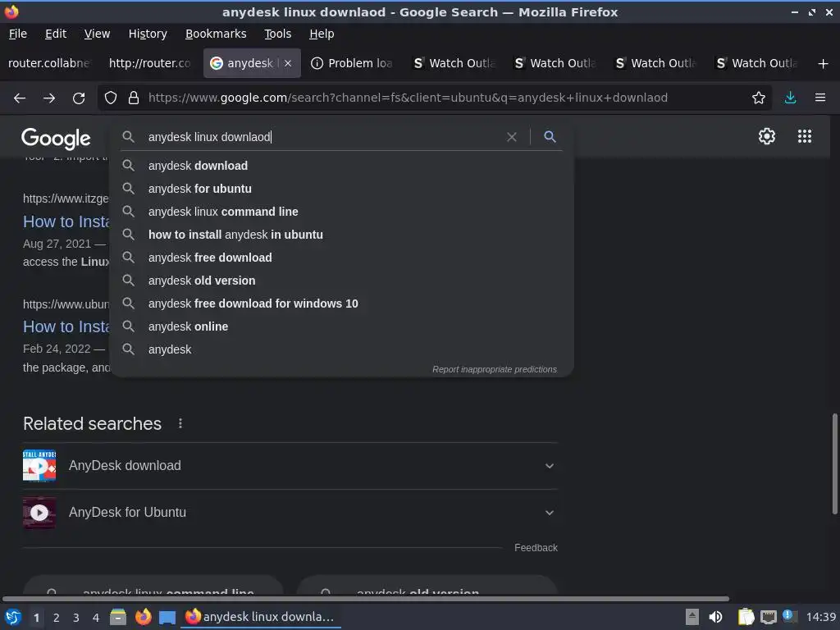Open a new tab with the plus button
This screenshot has height=630, width=840.
point(824,64)
